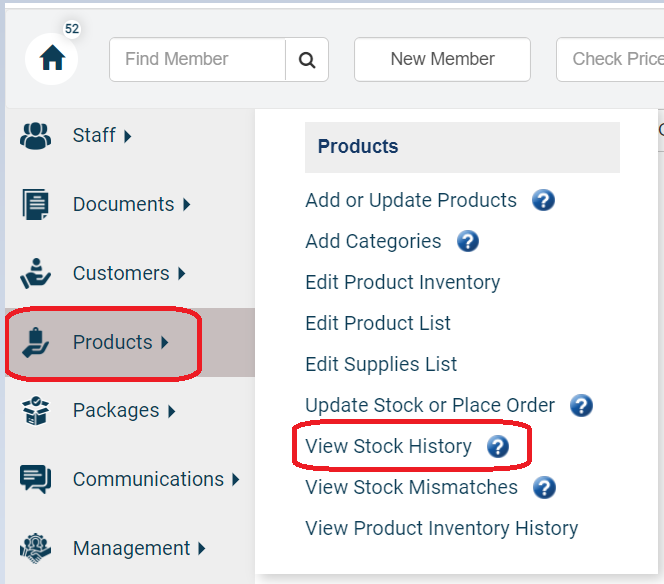Viewport: 664px width, 584px height.
Task: Open help for Add Categories
Action: (468, 241)
